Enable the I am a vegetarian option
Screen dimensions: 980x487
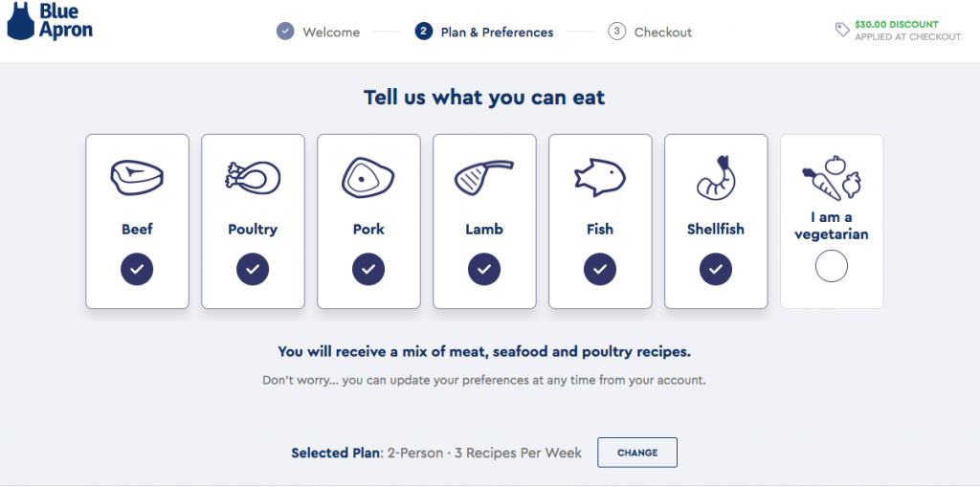832,267
